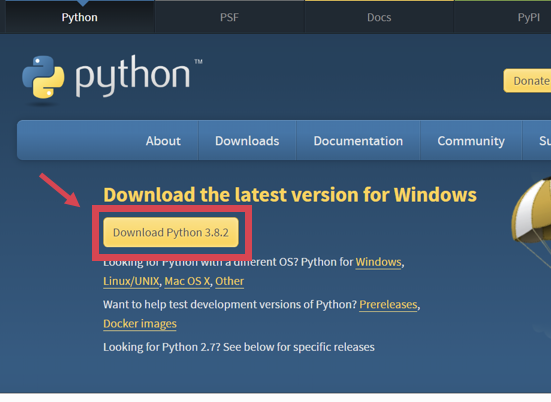
Task: Follow the Other OS link
Action: 229,281
